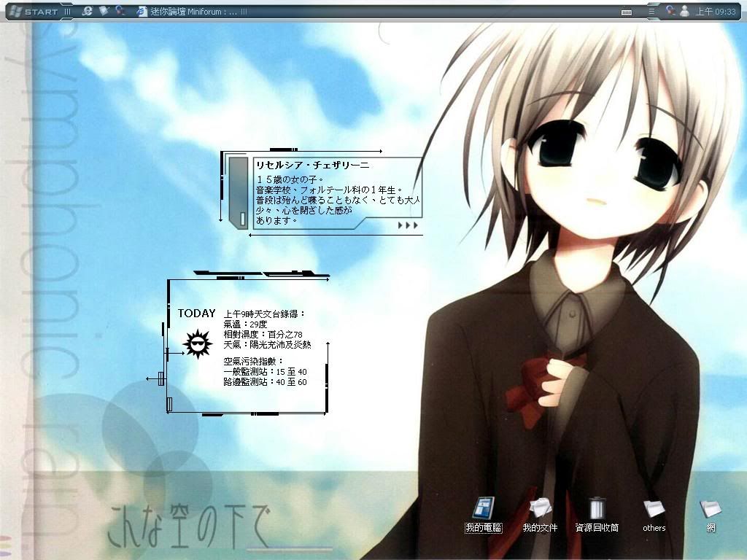
Task: Click the keyboard input method tray icon
Action: tap(626, 12)
